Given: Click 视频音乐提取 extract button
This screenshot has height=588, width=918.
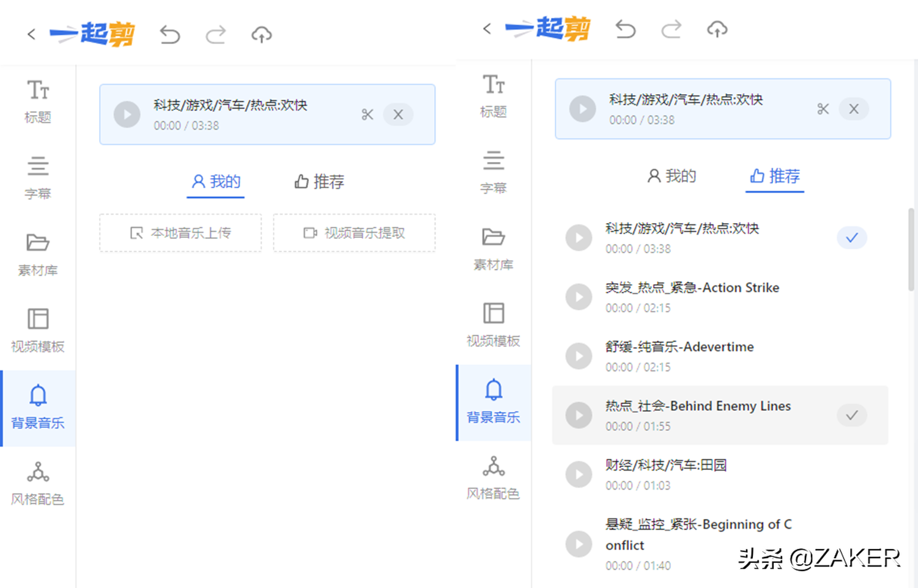Looking at the screenshot, I should coord(354,233).
